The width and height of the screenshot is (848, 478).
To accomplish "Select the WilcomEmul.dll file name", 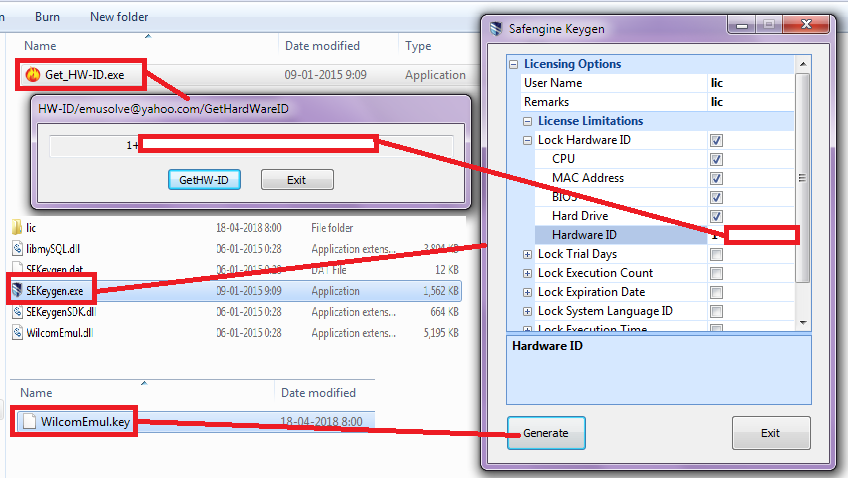I will (59, 333).
